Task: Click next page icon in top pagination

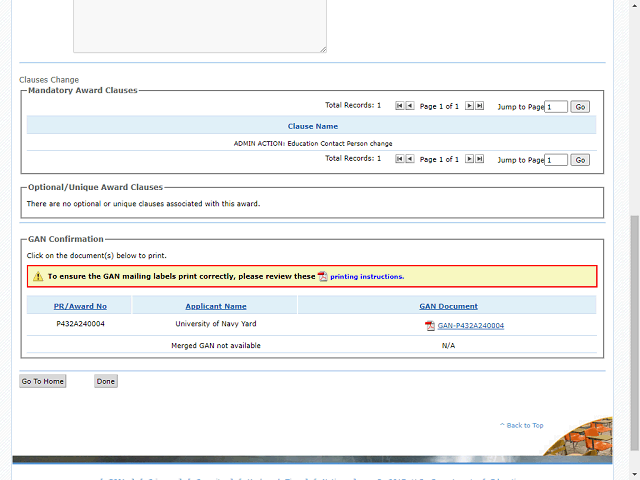Action: 469,105
